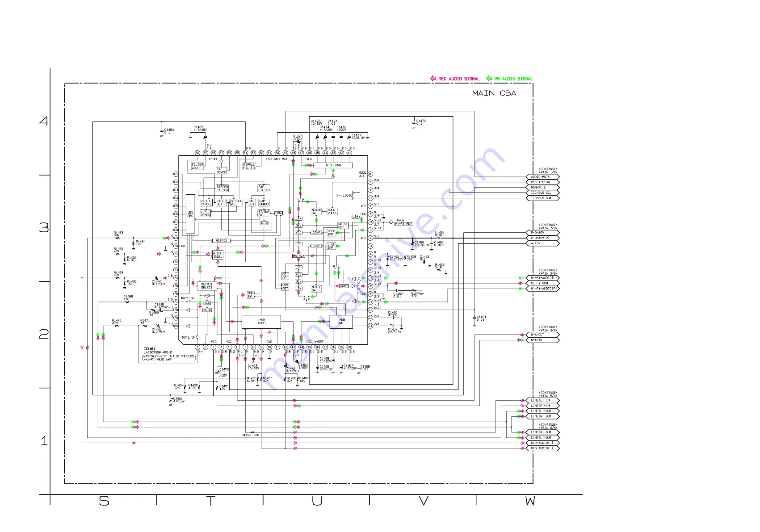Click the DO DET block
This screenshot has height=532, width=760.
click(x=285, y=276)
